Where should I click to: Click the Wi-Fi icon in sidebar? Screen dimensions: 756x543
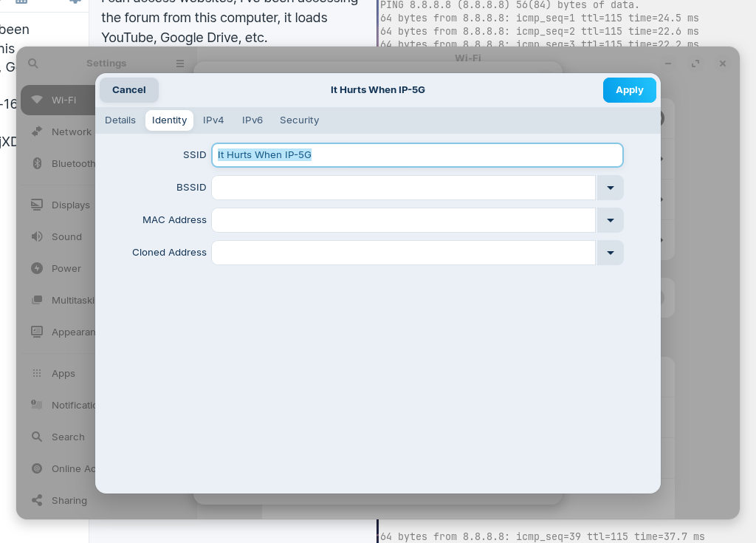(37, 100)
